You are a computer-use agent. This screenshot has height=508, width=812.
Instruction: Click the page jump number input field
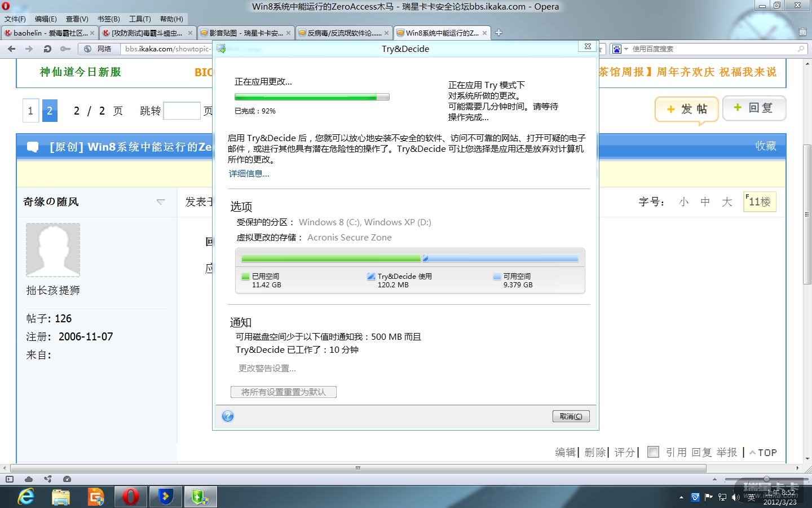(182, 111)
